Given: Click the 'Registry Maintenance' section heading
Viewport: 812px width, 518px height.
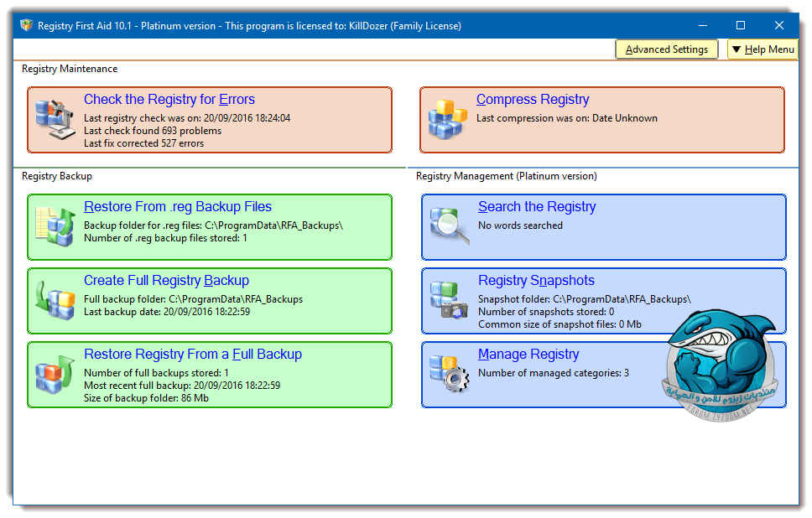Looking at the screenshot, I should pos(70,69).
